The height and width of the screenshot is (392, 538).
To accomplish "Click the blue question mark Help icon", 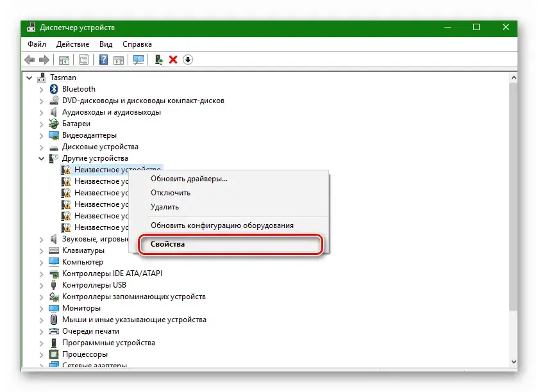I will coord(103,60).
